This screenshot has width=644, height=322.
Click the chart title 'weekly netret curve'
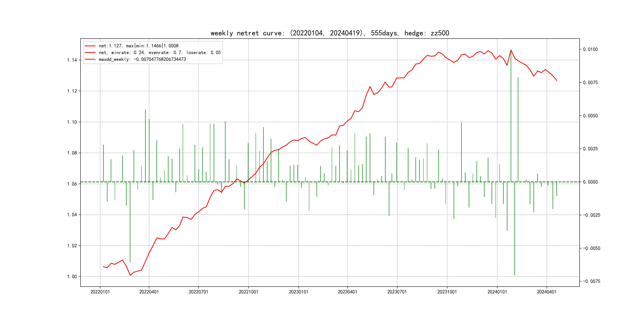330,33
